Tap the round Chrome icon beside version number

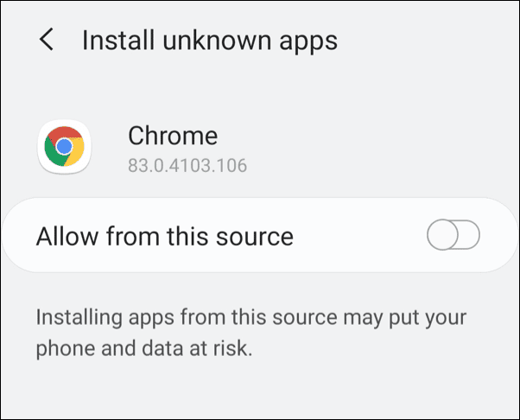click(65, 148)
